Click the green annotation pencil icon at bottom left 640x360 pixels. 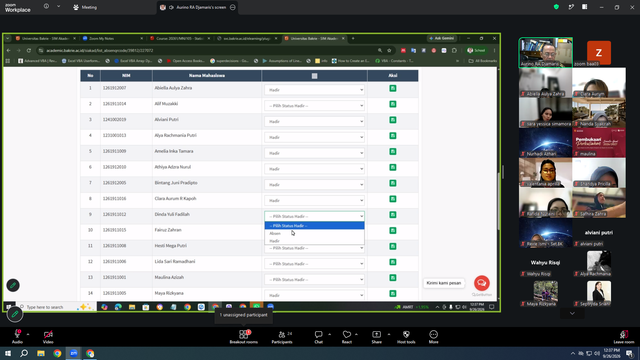click(15, 314)
